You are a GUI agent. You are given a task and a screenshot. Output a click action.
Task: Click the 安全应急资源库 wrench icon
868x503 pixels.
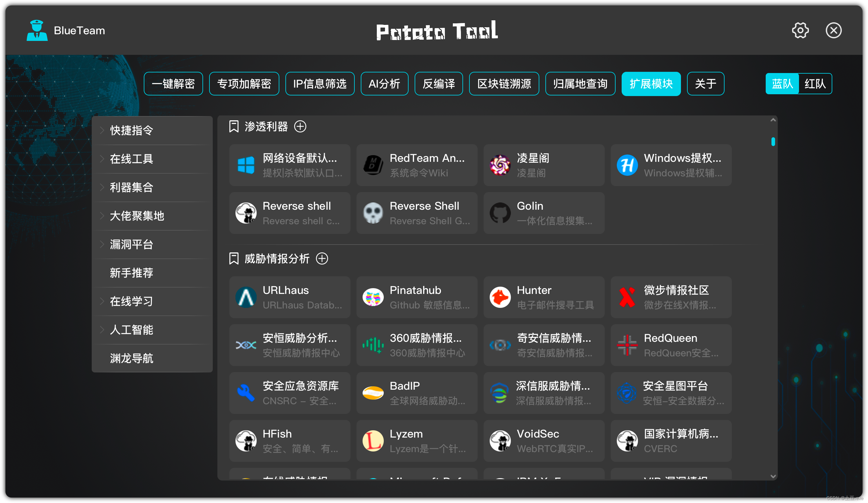tap(245, 393)
